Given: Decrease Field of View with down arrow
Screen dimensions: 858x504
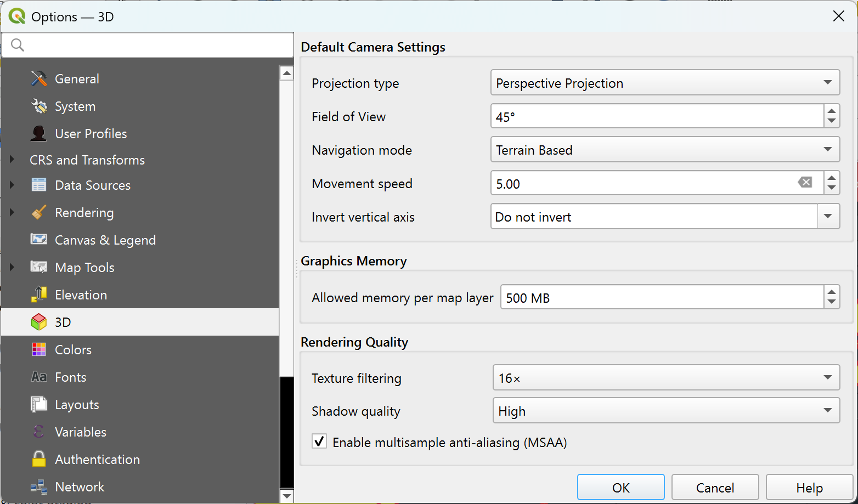Looking at the screenshot, I should (x=832, y=122).
